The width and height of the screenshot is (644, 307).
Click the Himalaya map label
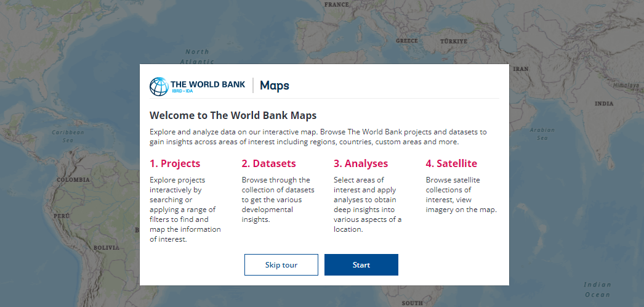[626, 86]
